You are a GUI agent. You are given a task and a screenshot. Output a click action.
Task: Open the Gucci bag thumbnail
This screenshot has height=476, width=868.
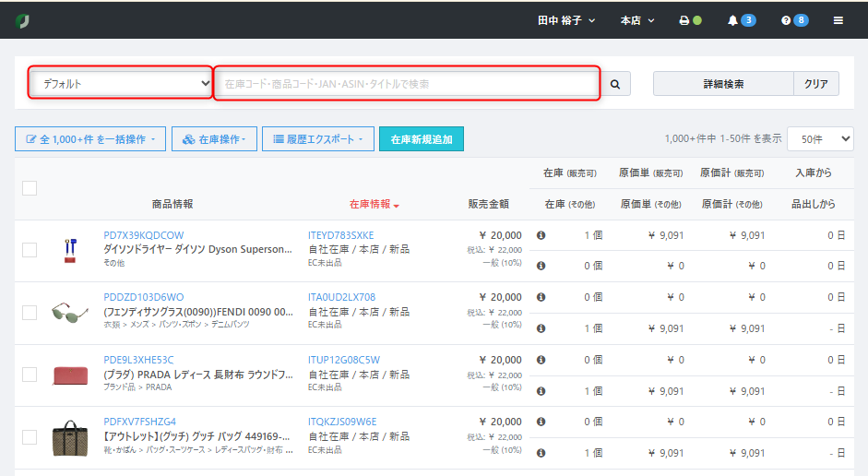pyautogui.click(x=70, y=438)
